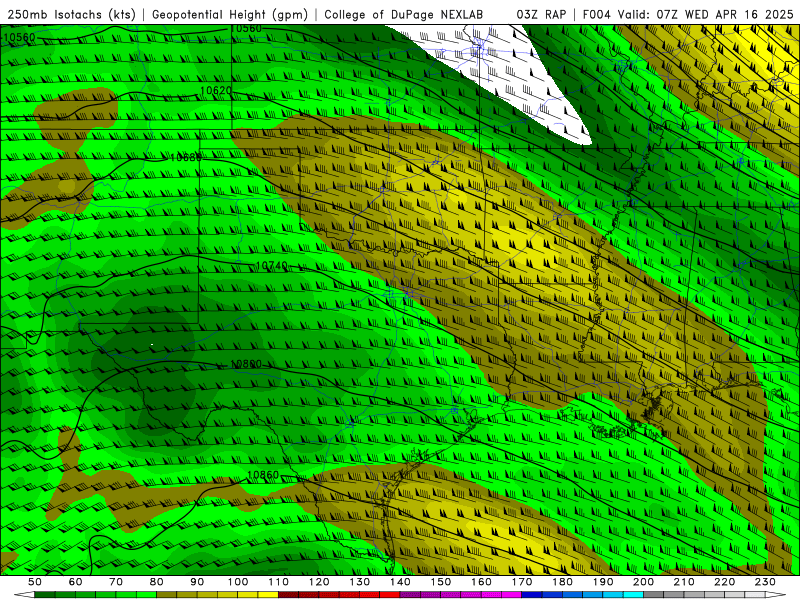Select the brightest cyan swatch in the color bar
The image size is (800, 600).
pos(633,594)
